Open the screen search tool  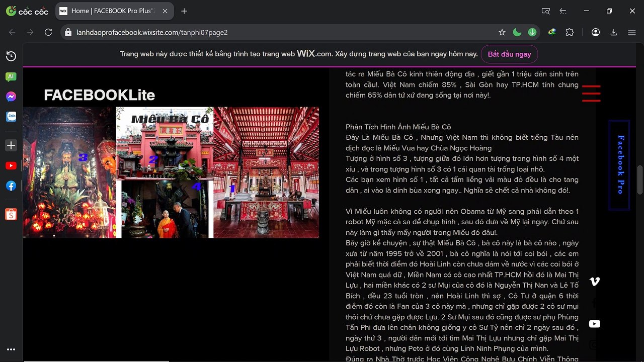point(546,11)
